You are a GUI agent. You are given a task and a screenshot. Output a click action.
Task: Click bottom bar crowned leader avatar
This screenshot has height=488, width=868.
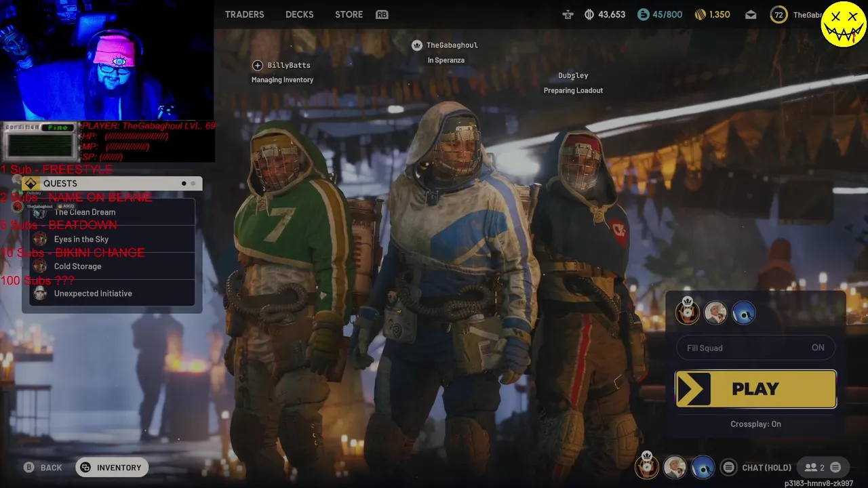[646, 466]
